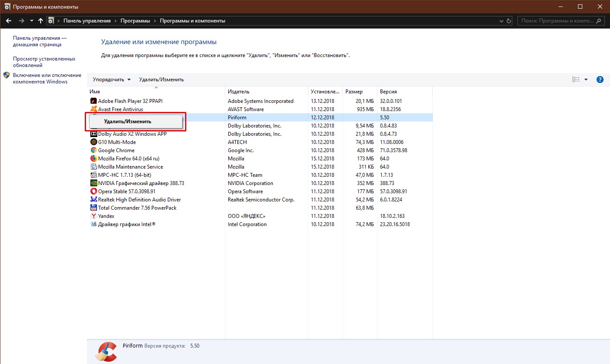Go up one level with Up arrow

pos(41,21)
